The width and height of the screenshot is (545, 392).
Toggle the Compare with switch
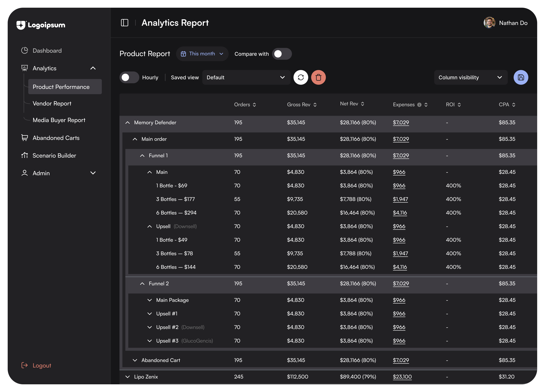point(282,54)
